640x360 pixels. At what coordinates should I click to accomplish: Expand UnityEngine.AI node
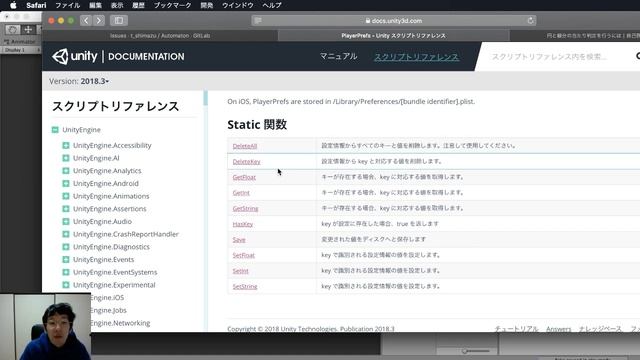point(66,158)
